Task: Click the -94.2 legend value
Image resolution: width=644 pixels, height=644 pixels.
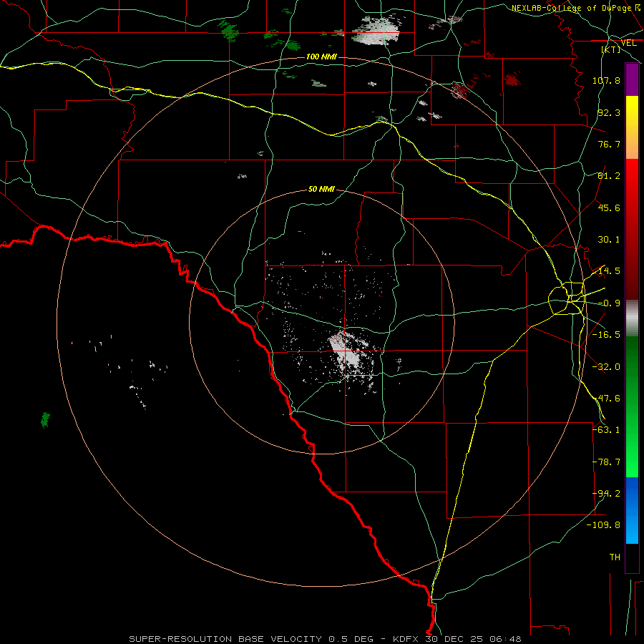Action: 606,494
